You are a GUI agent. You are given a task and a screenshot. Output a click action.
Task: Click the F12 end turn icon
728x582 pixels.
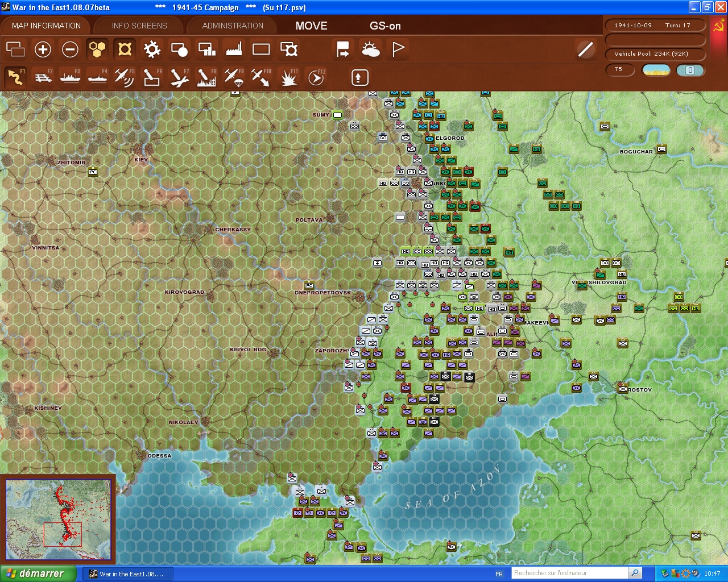(316, 77)
